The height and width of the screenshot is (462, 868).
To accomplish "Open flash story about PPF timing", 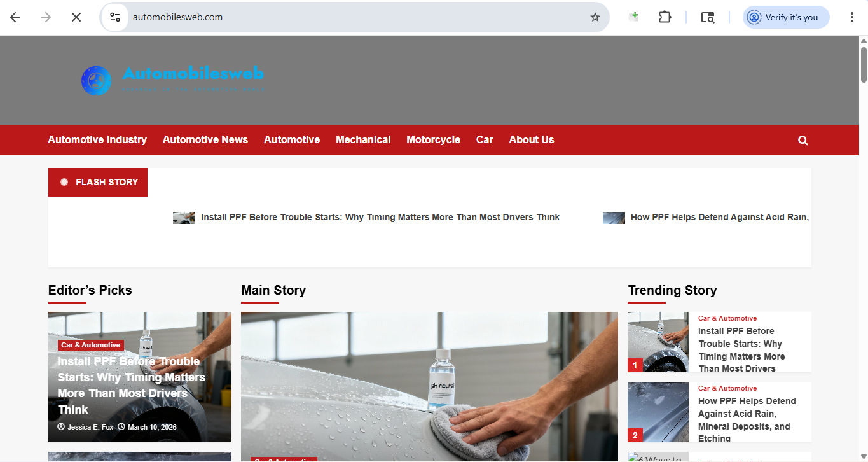I will [x=380, y=217].
